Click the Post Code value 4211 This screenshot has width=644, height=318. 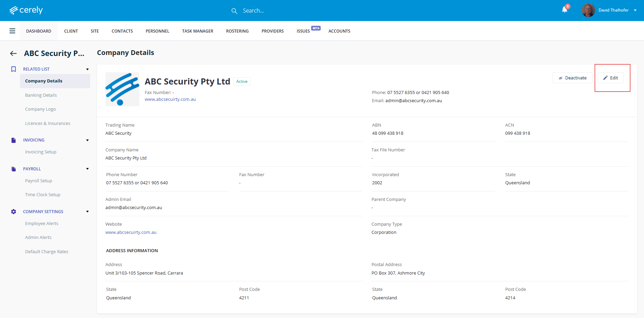tap(244, 298)
